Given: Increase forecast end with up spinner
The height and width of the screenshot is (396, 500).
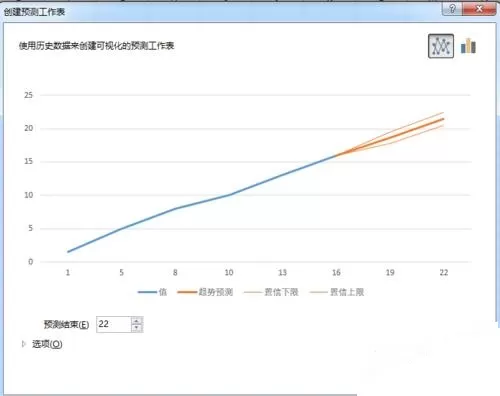Looking at the screenshot, I should click(137, 321).
